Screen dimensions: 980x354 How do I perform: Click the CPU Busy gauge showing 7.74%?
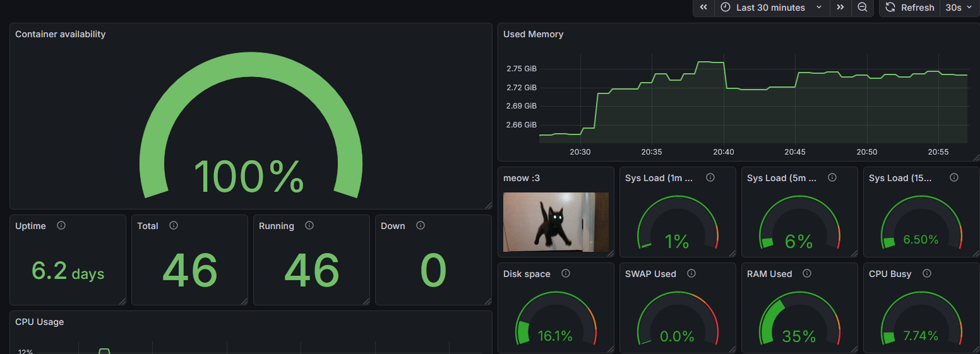tap(921, 319)
